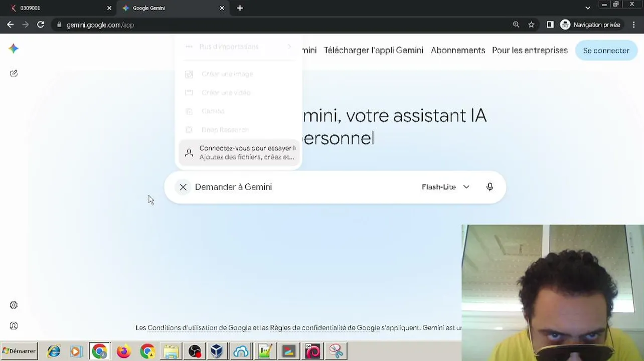Close the upload menu with the X icon
Viewport: 644px width, 361px height.
tap(183, 187)
